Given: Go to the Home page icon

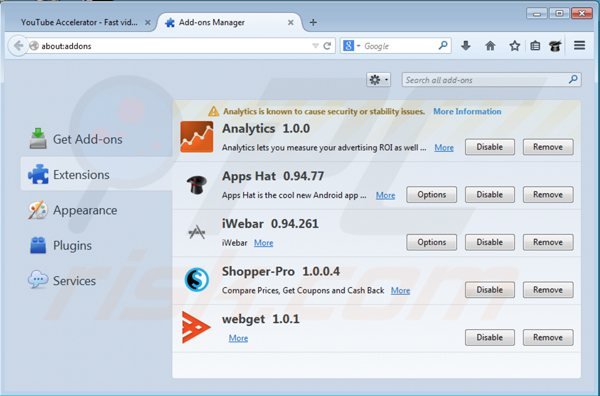Looking at the screenshot, I should pos(490,46).
